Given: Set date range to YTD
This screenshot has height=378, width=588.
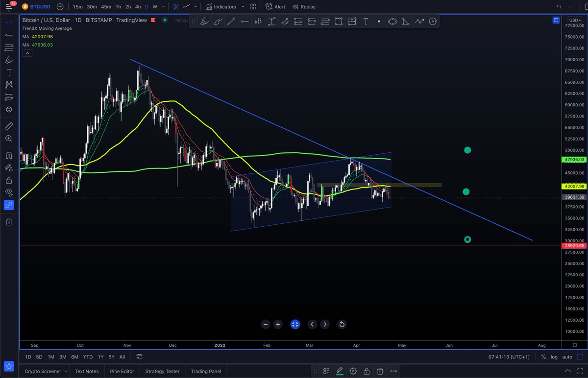Looking at the screenshot, I should coord(88,357).
